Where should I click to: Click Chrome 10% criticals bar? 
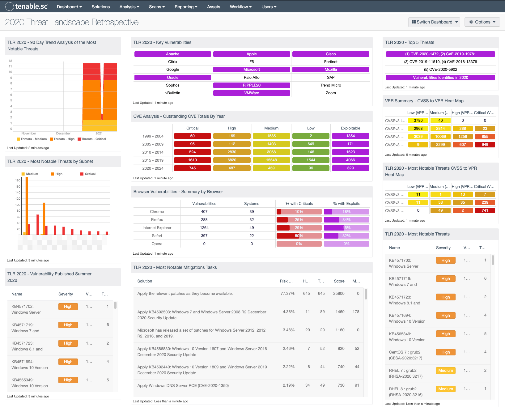tap(299, 212)
